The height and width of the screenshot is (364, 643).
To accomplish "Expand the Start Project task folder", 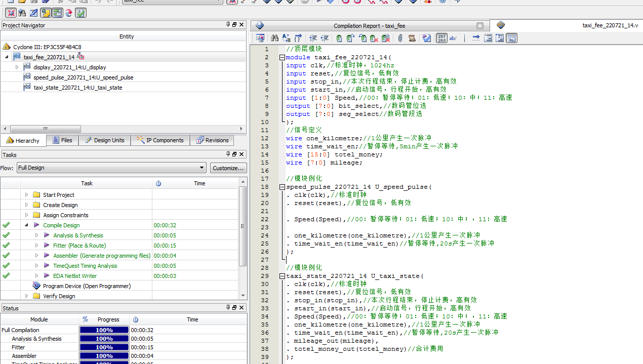I will coord(26,195).
